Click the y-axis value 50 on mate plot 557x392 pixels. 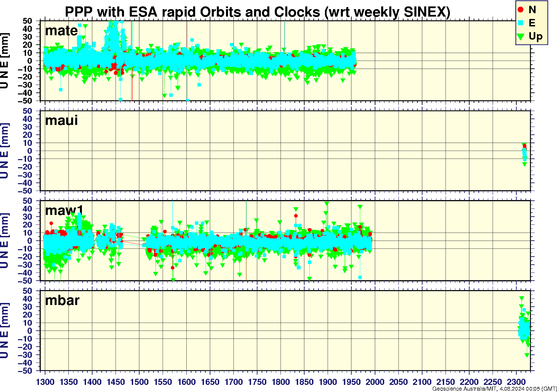[27, 21]
